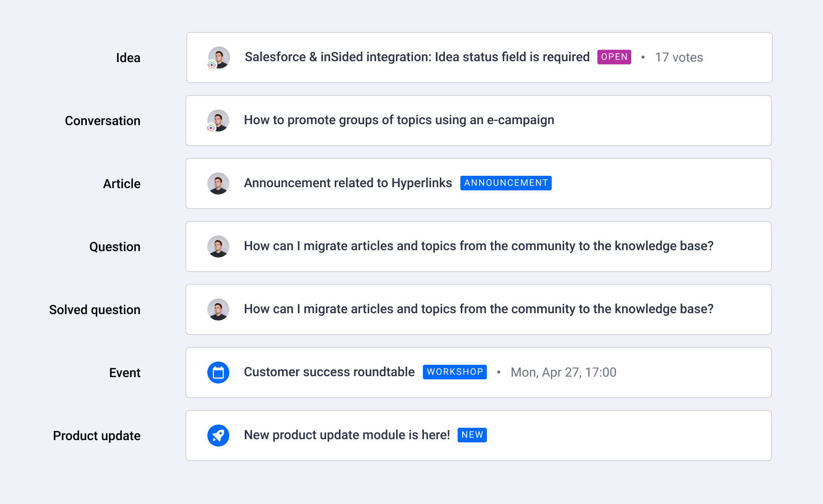Open the Customer success roundtable event
823x504 pixels.
(329, 372)
